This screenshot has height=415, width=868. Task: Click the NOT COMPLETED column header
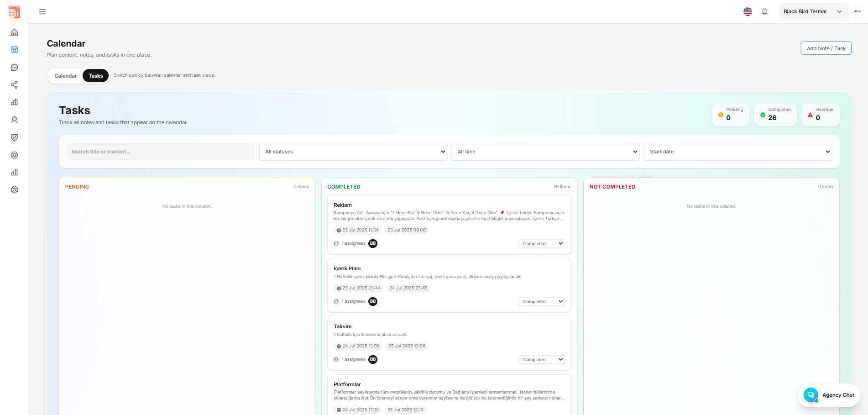point(612,187)
